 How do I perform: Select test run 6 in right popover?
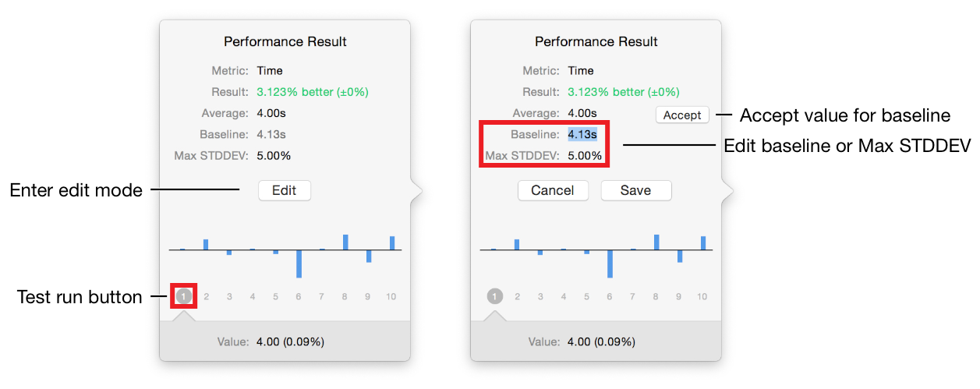point(610,297)
